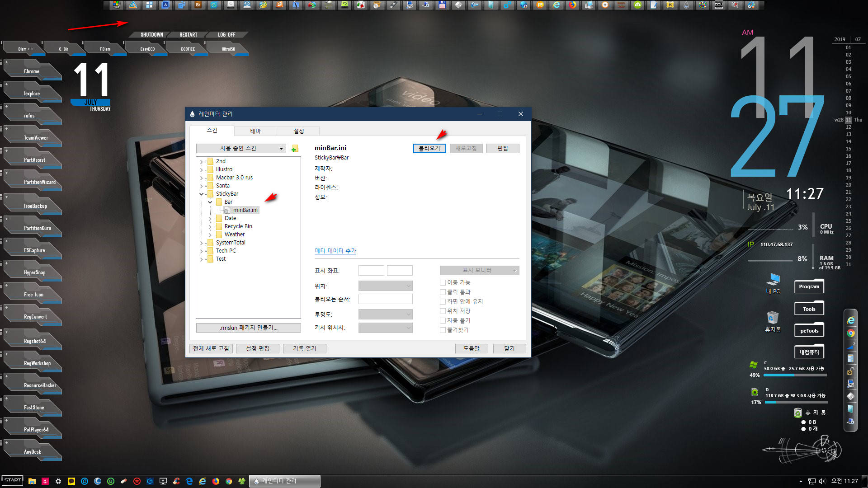
Task: Open Adobe Bridge from the top dock
Action: tap(198, 5)
